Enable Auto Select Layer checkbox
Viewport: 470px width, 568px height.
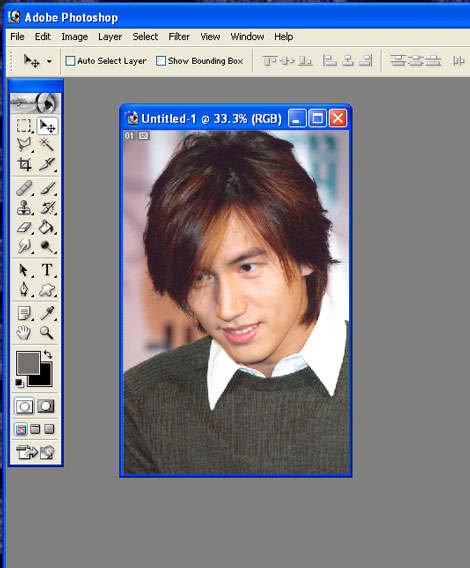pyautogui.click(x=70, y=61)
